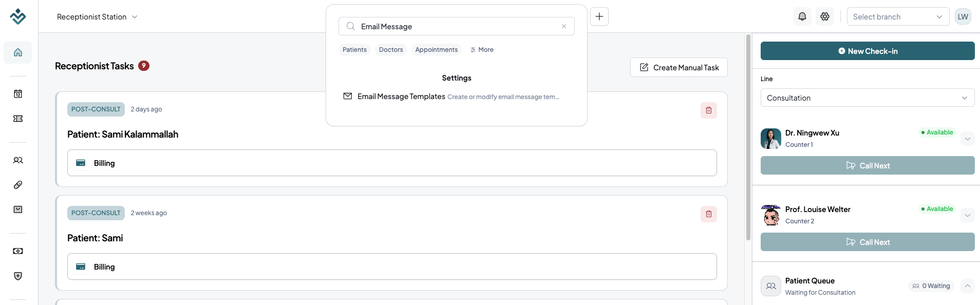The height and width of the screenshot is (305, 980).
Task: Click Prof. Louise Welter's Available status
Action: pos(937,209)
